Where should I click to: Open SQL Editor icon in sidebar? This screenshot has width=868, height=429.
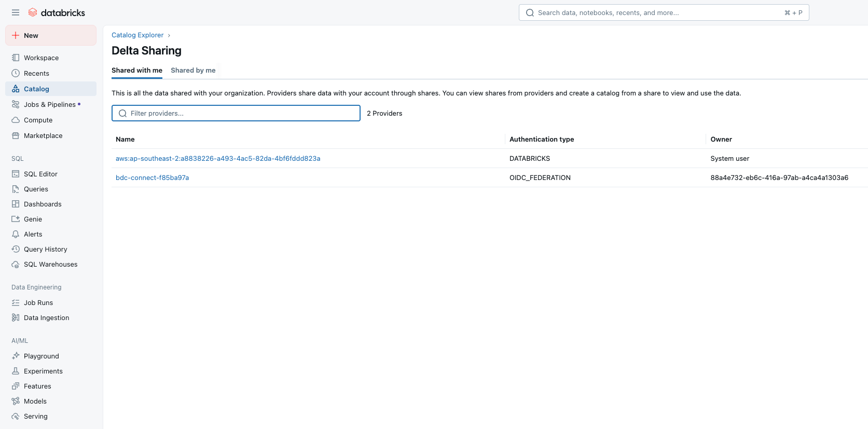(16, 174)
